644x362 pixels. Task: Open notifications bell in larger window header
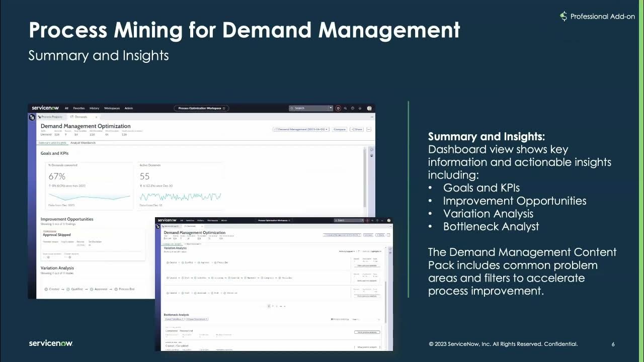pyautogui.click(x=360, y=108)
